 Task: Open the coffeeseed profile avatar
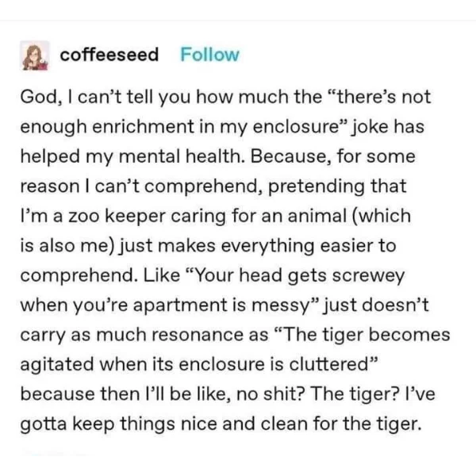point(34,56)
